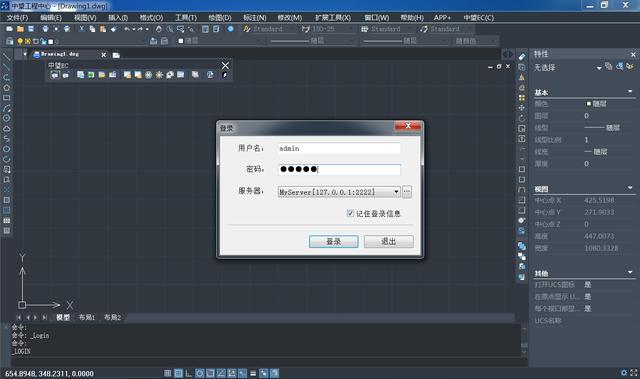
Task: Select the Line tool in left toolbar
Action: [x=7, y=57]
